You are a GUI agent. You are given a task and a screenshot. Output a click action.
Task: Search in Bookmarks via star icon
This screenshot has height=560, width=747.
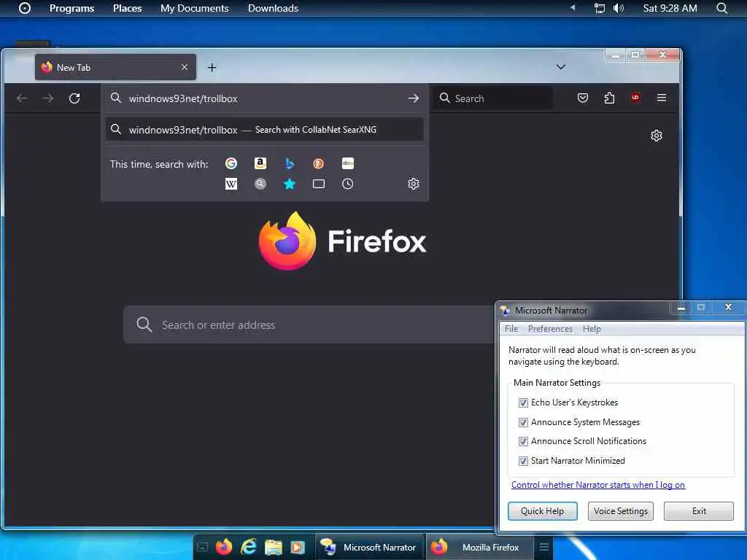[289, 184]
